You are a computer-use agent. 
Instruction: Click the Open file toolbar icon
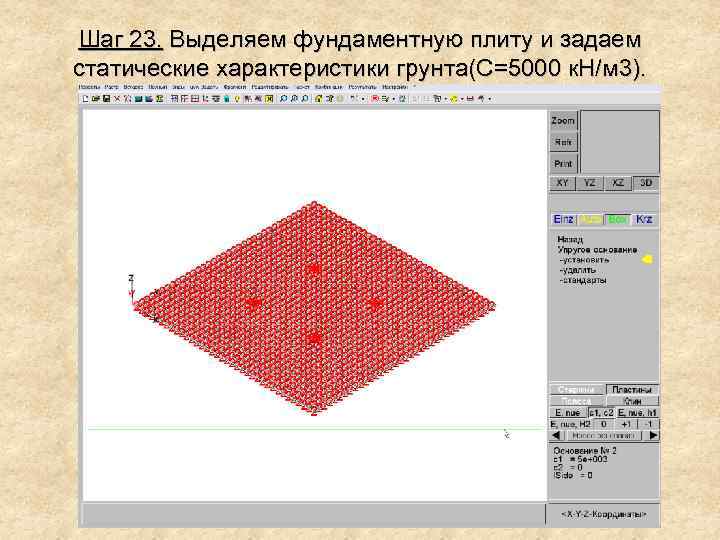pos(96,99)
